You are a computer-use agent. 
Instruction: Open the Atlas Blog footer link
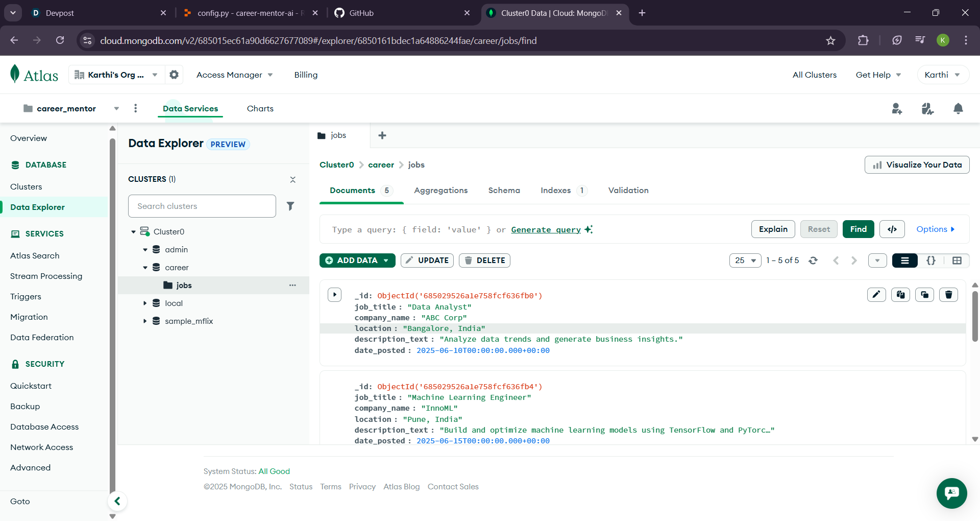click(x=402, y=487)
